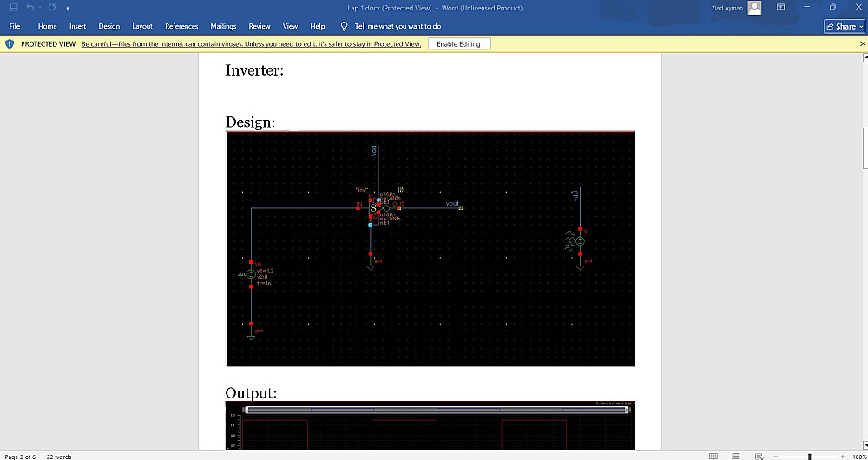
Task: Click the vertical scrollbar thumb
Action: 865,148
